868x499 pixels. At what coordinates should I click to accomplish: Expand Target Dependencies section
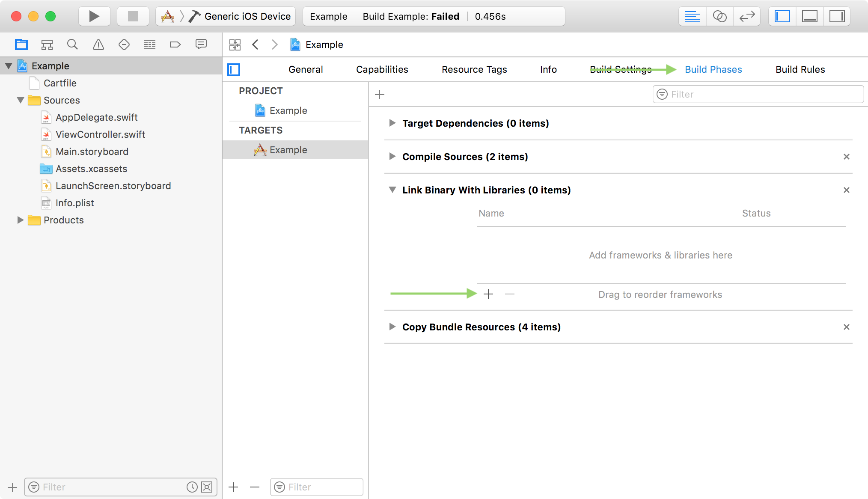click(x=392, y=123)
